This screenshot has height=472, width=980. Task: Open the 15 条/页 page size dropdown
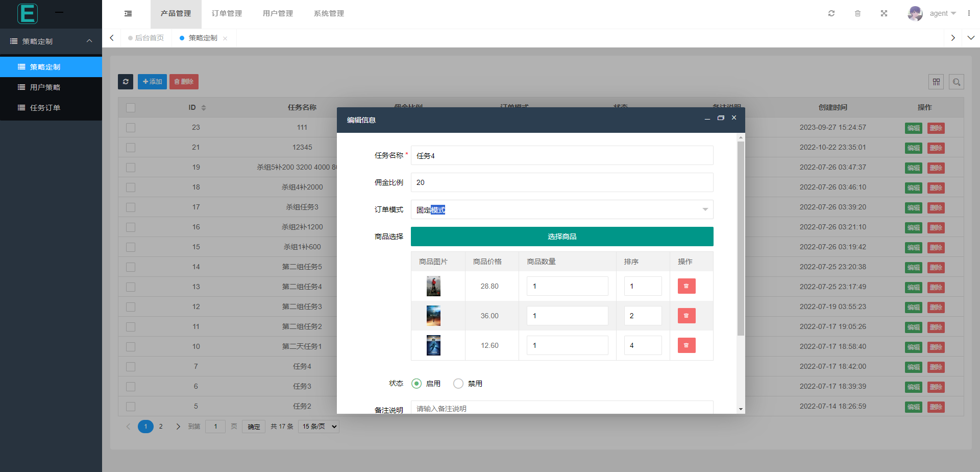pos(320,427)
